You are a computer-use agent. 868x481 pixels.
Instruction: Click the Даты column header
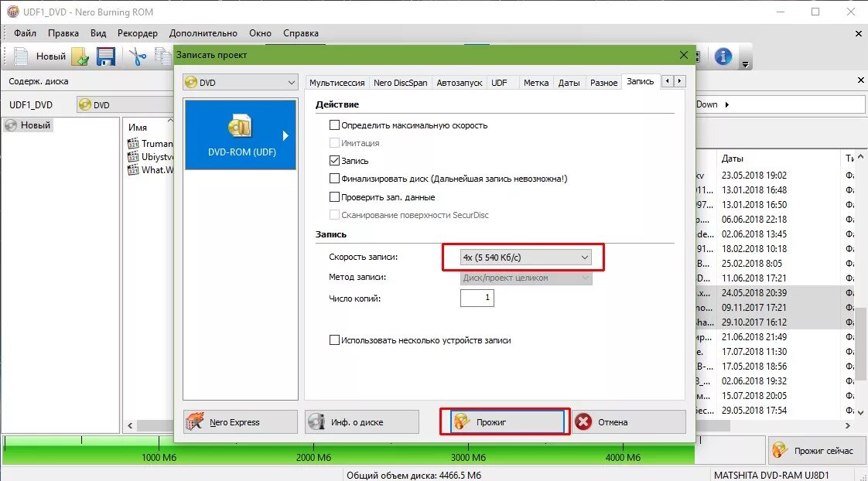(x=732, y=159)
